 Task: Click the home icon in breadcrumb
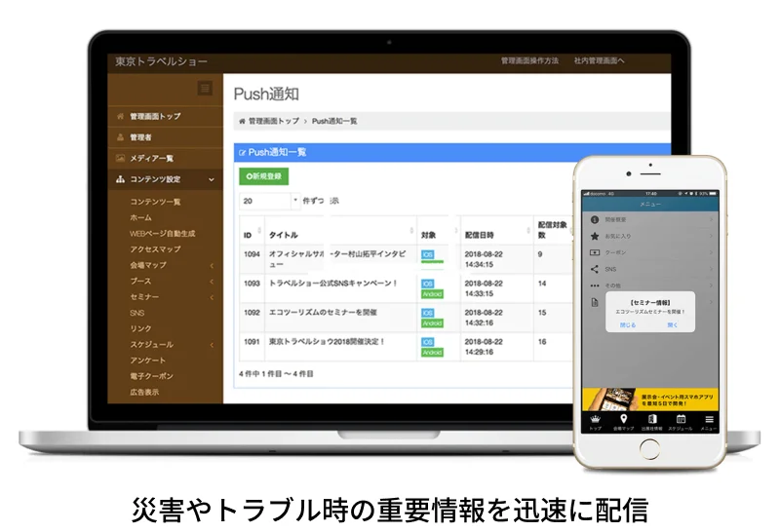click(242, 121)
